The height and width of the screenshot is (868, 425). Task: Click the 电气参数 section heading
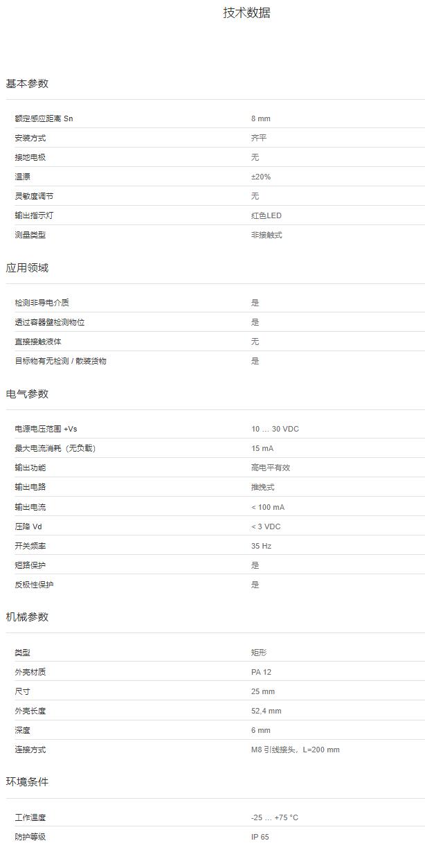tap(27, 394)
